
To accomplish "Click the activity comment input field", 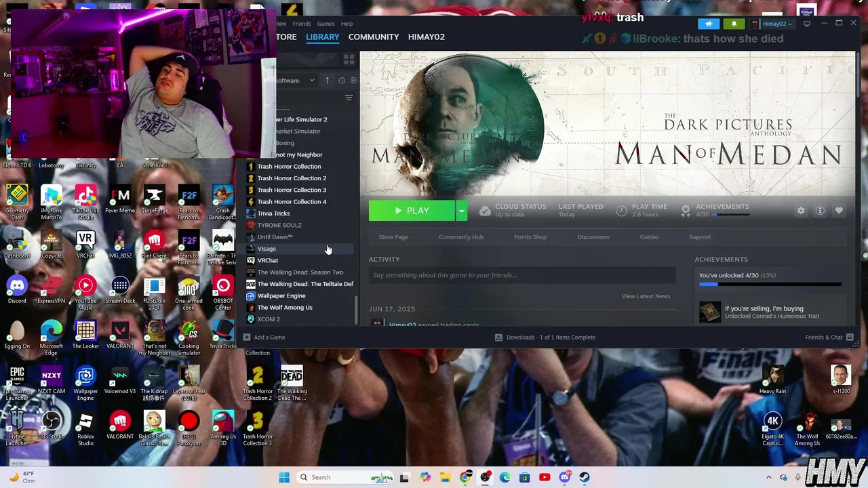I will 522,275.
